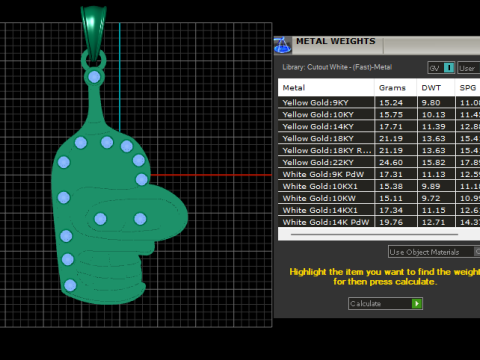
Task: Select the White Gold:14KX1 row
Action: coord(379,210)
